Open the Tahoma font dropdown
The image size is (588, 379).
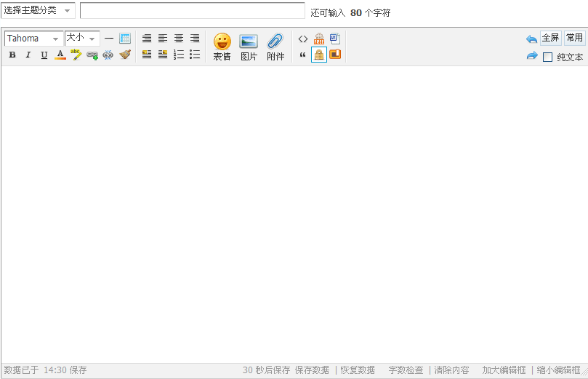(x=33, y=39)
